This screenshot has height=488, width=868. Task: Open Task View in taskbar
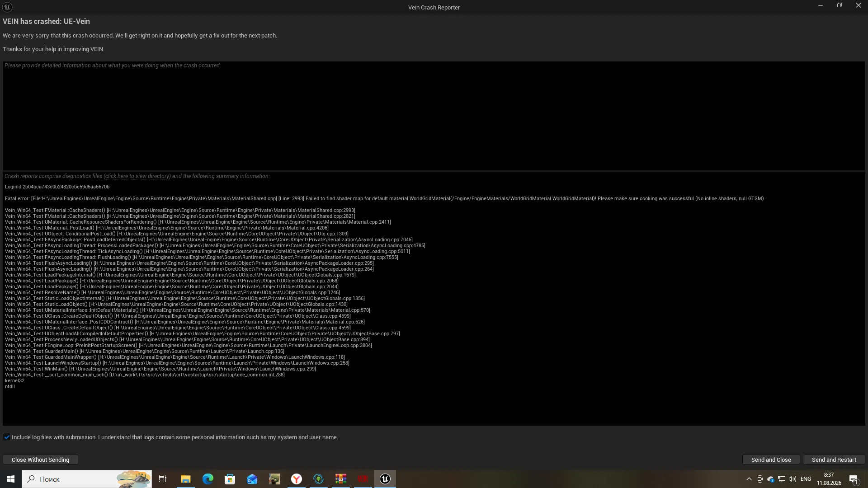tap(163, 479)
